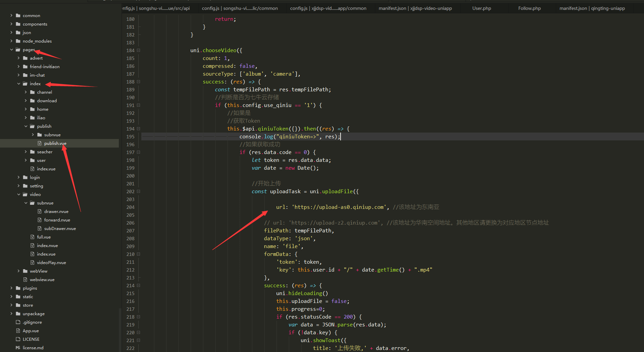Fold code block at line 184
644x352 pixels.
(x=138, y=50)
